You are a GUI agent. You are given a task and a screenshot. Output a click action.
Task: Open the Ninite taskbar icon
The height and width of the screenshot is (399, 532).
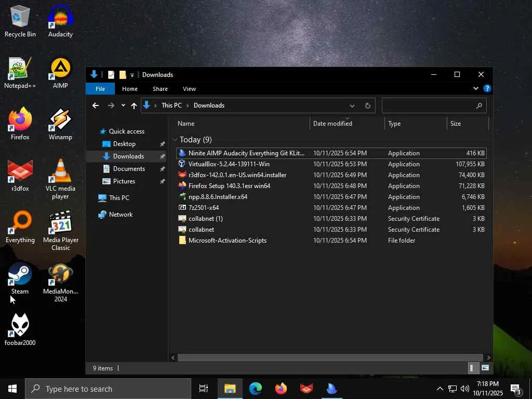point(331,389)
